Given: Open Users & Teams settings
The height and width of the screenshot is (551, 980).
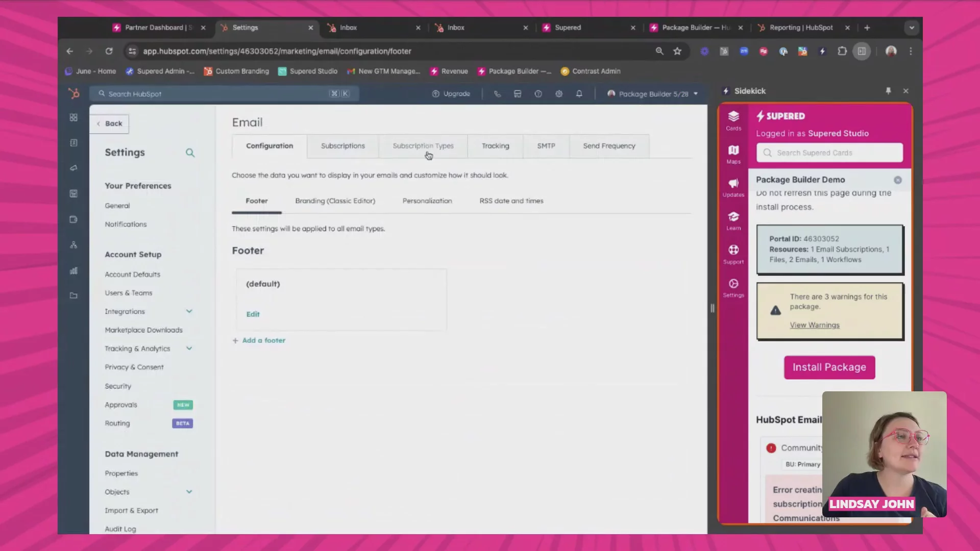Looking at the screenshot, I should (128, 293).
